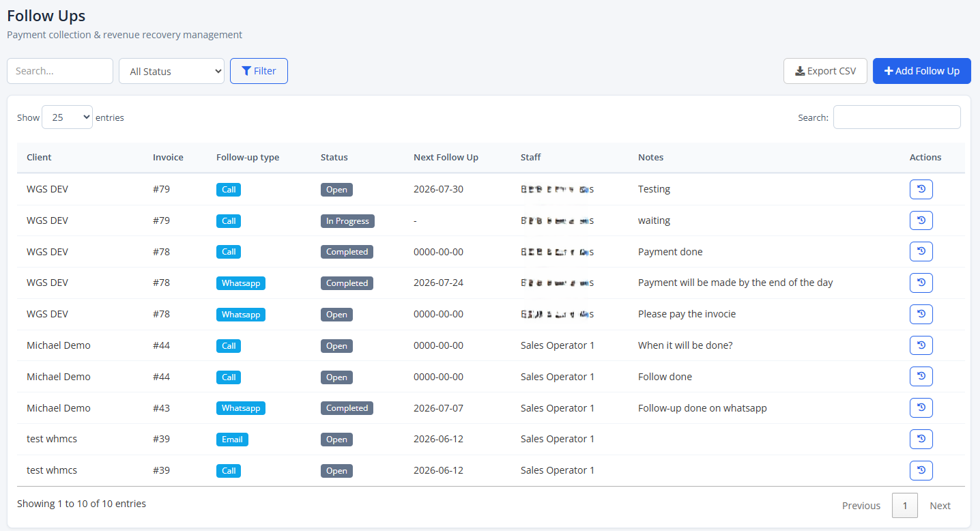This screenshot has height=531, width=980.
Task: Click the 'When it will be done?' note
Action: click(685, 345)
